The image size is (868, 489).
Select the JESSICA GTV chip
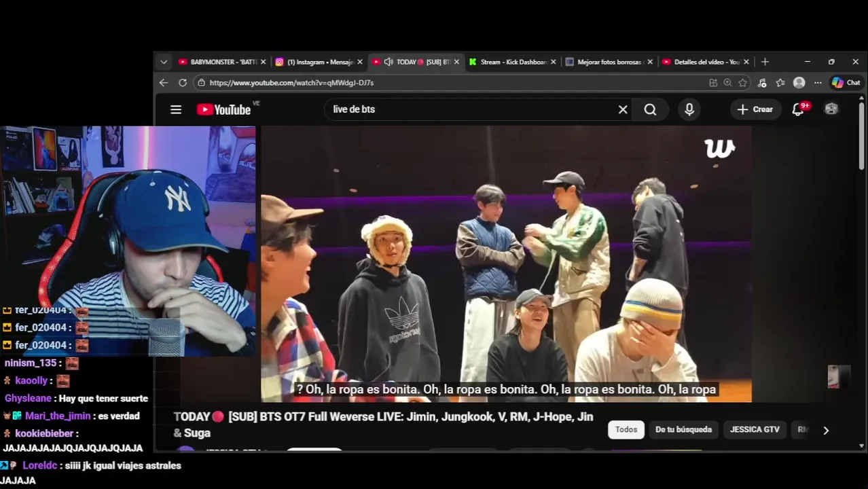click(x=755, y=429)
